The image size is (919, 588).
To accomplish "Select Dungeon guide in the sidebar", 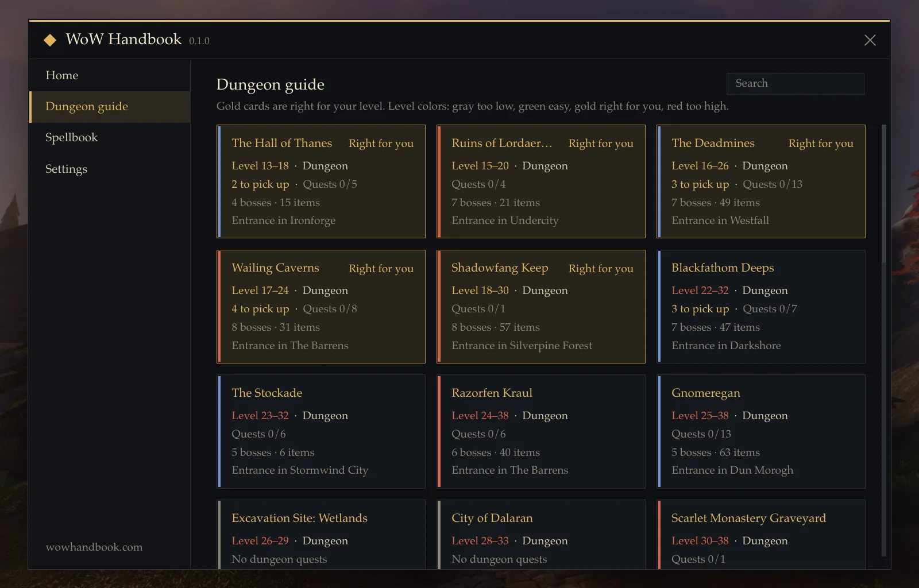I will tap(110, 106).
